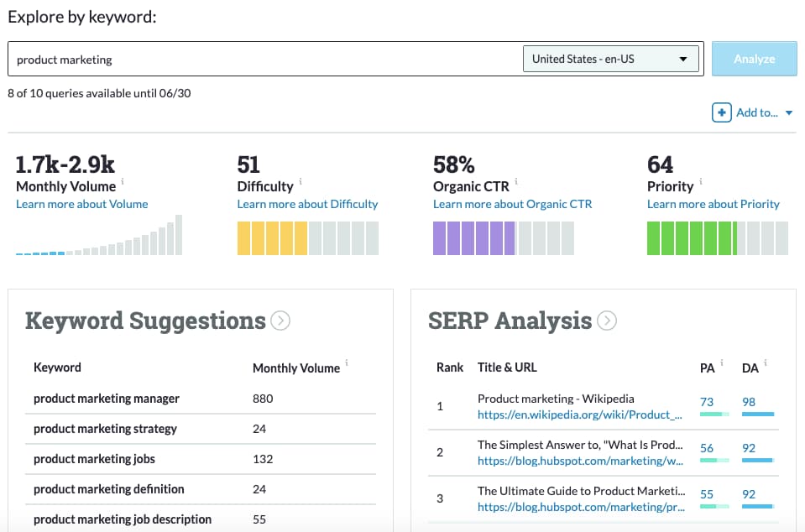This screenshot has width=805, height=532.
Task: Open Learn more about Organic CTR link
Action: point(512,204)
